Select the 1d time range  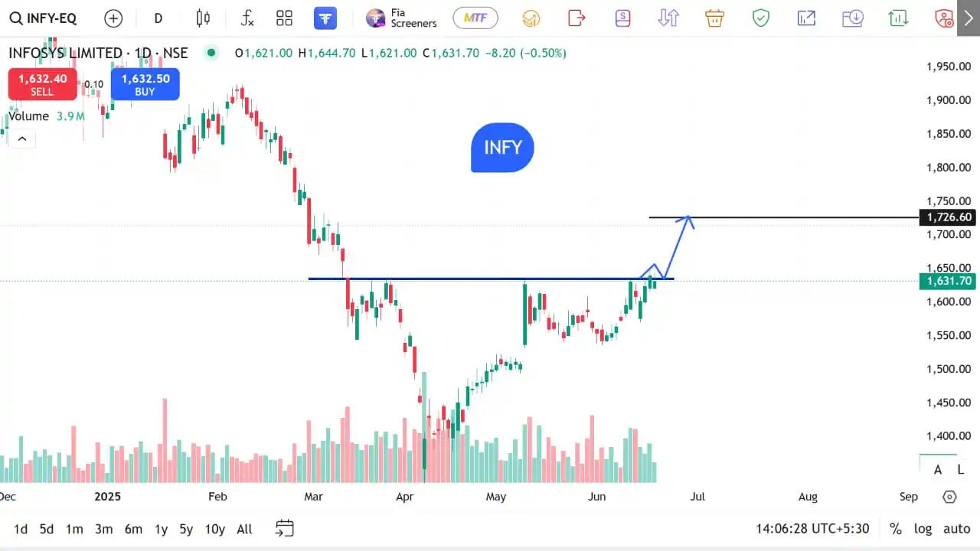pyautogui.click(x=21, y=529)
